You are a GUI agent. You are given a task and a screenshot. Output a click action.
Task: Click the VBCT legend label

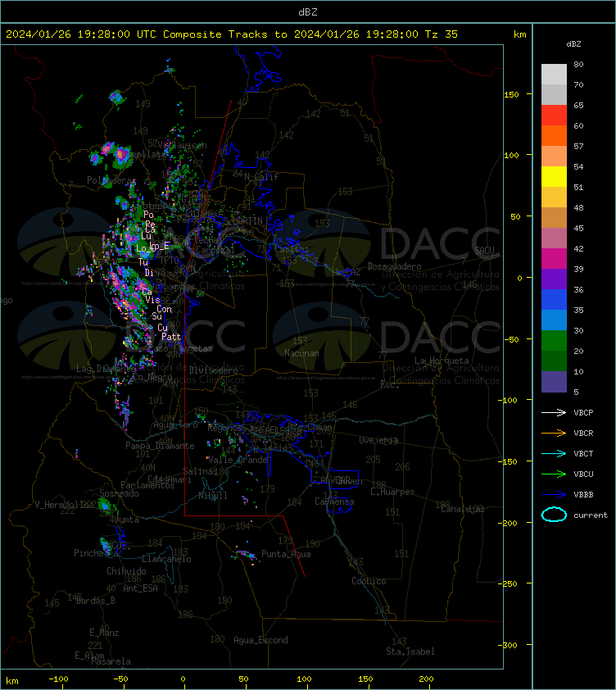(583, 454)
